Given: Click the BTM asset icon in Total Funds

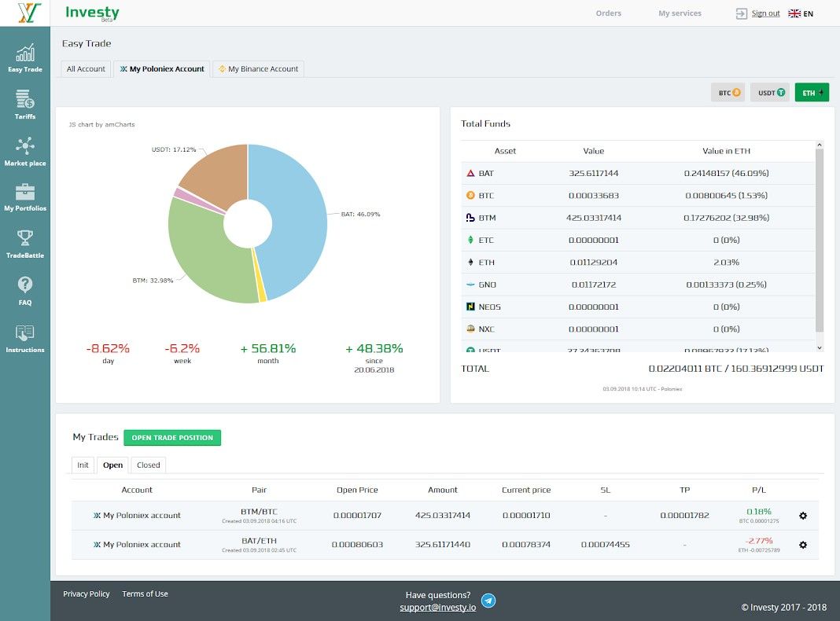Looking at the screenshot, I should pos(470,217).
